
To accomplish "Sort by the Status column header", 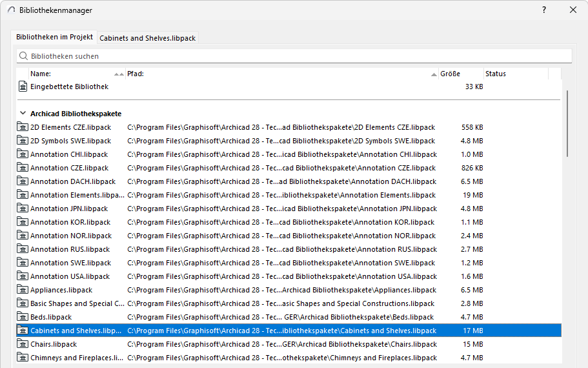I will tap(516, 74).
